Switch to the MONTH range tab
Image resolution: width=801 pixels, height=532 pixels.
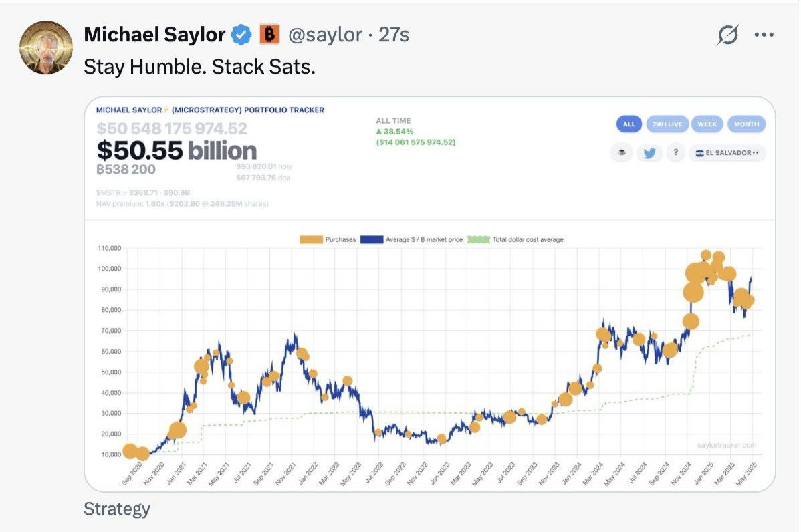[x=746, y=124]
